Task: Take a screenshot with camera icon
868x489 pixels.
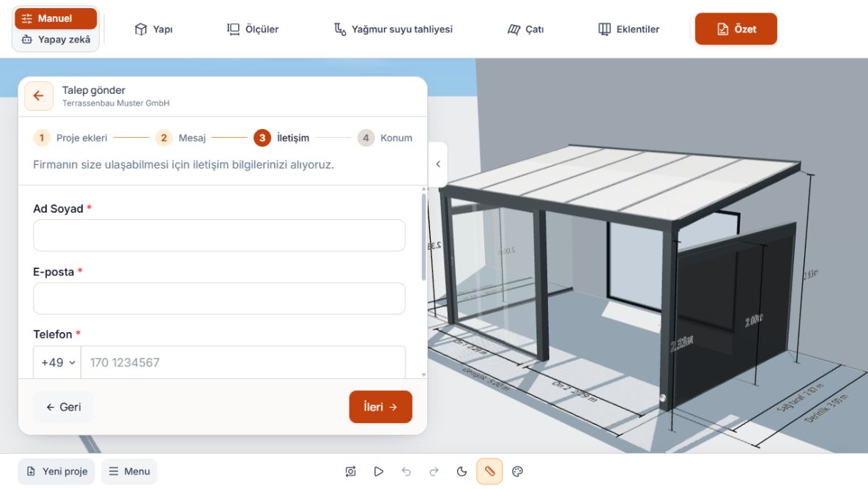Action: click(x=350, y=471)
